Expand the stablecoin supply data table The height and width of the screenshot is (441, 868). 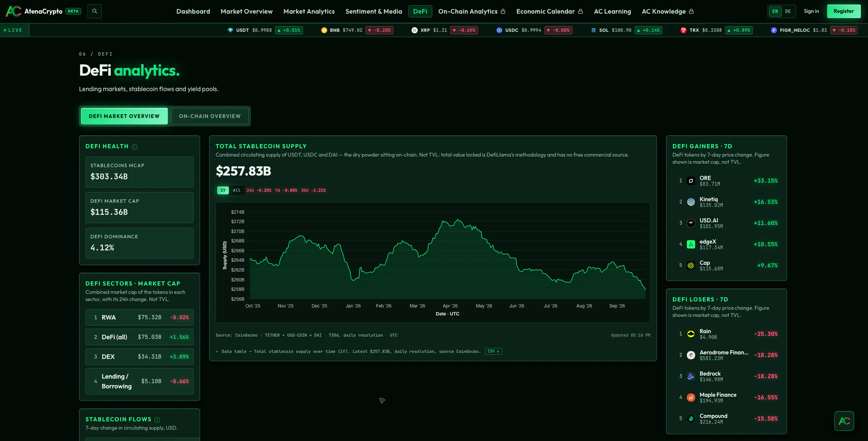[x=348, y=351]
